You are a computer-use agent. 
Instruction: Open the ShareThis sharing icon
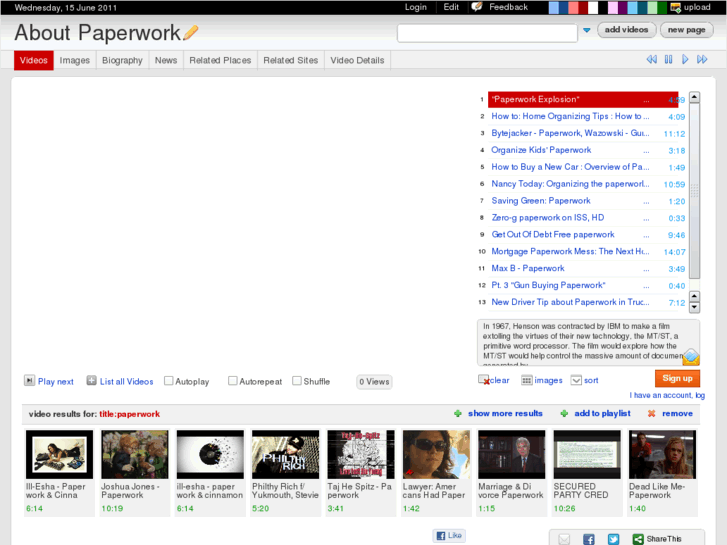tap(636, 539)
